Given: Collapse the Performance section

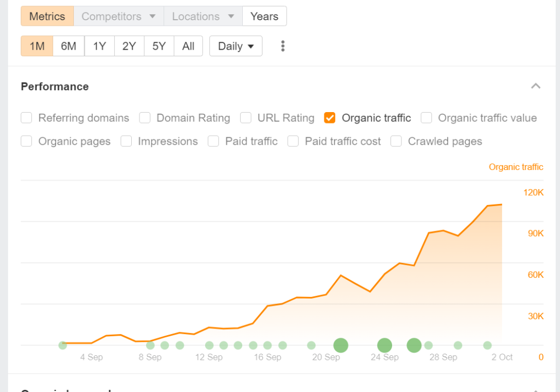Looking at the screenshot, I should 536,86.
